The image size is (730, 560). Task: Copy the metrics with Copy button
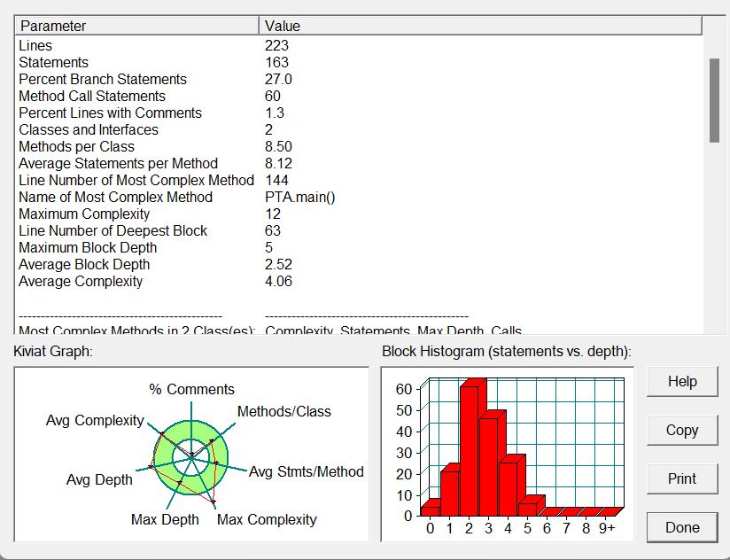coord(682,430)
